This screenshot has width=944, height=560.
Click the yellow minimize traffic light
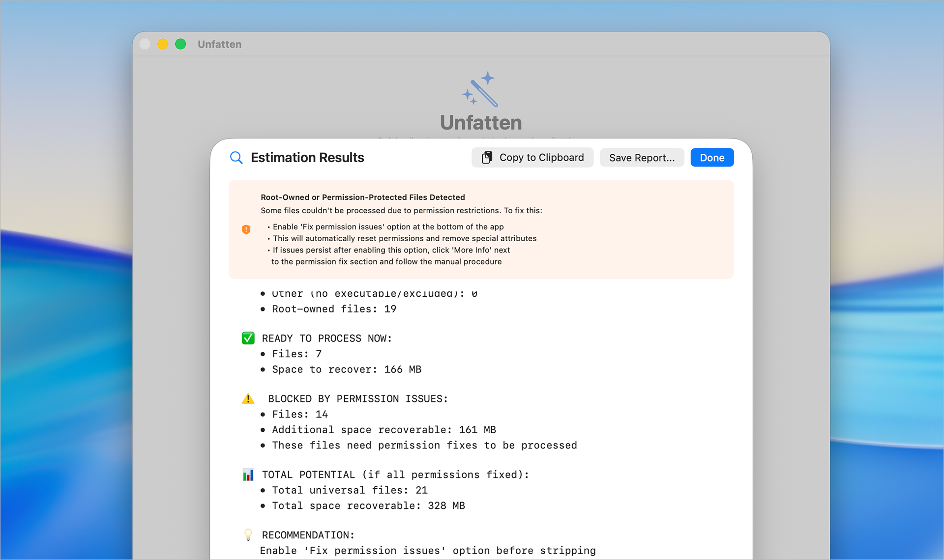click(x=162, y=44)
